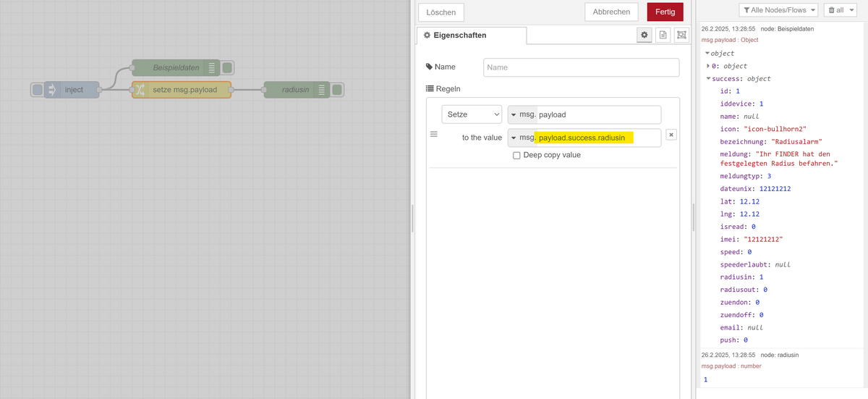Open the trash all debug clear dropdown
The width and height of the screenshot is (868, 399).
point(840,10)
